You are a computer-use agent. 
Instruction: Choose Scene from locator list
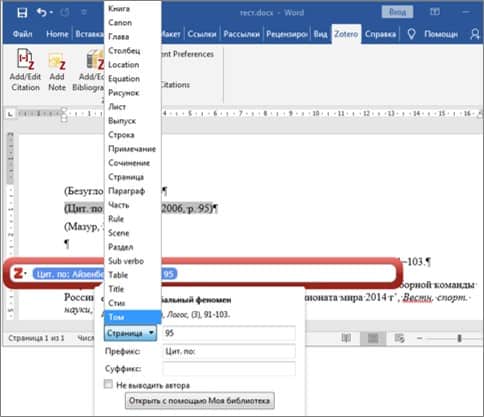pos(133,233)
